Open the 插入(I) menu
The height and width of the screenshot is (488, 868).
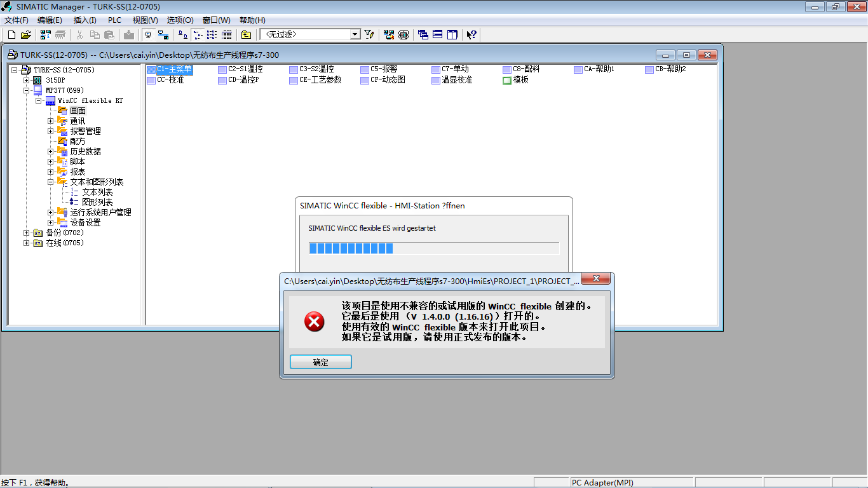(85, 20)
